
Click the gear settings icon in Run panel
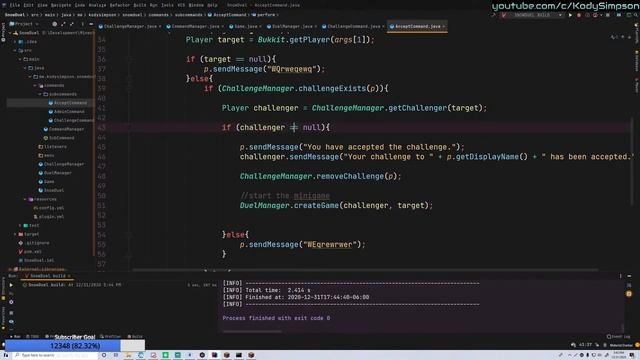coord(11,302)
